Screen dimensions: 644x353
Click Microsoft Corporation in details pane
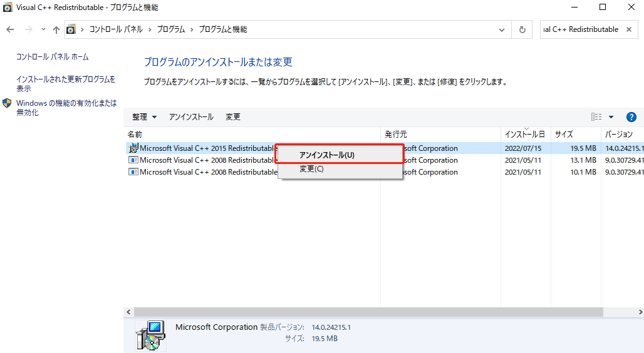pos(217,327)
